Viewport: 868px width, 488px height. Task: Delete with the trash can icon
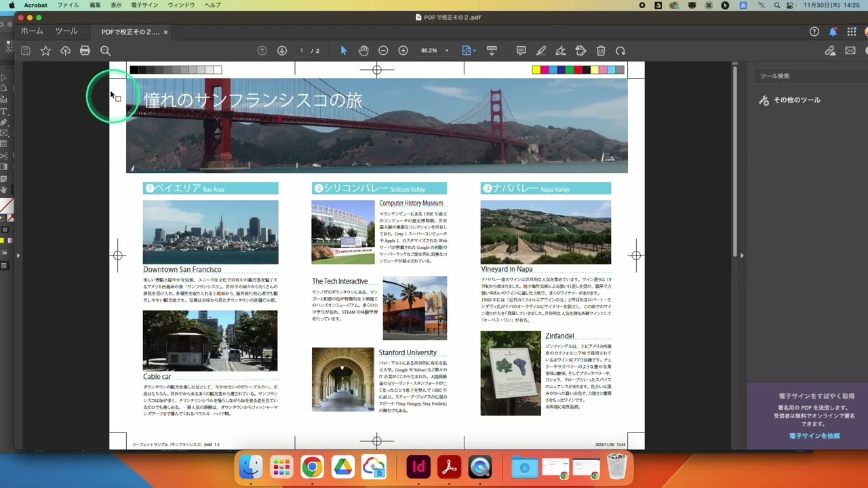[x=601, y=51]
